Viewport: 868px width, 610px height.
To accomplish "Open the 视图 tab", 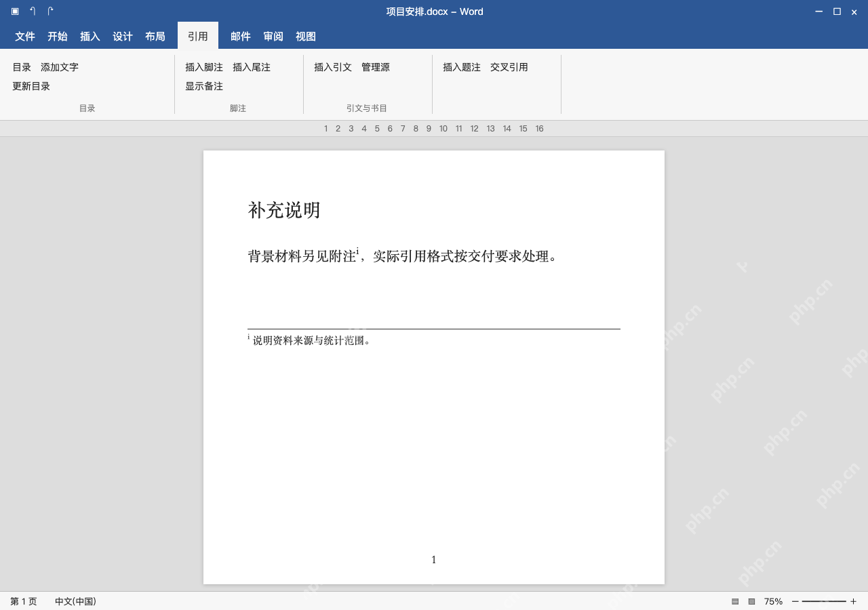I will (x=306, y=37).
